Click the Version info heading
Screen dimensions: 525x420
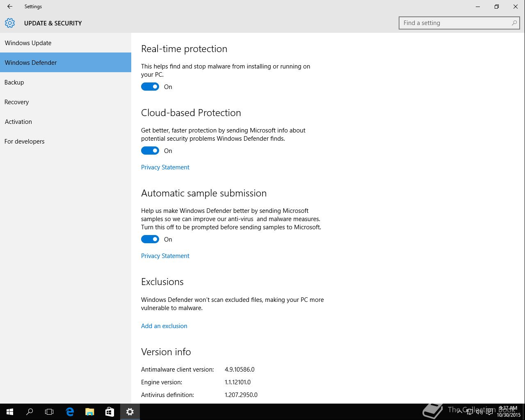click(x=166, y=352)
